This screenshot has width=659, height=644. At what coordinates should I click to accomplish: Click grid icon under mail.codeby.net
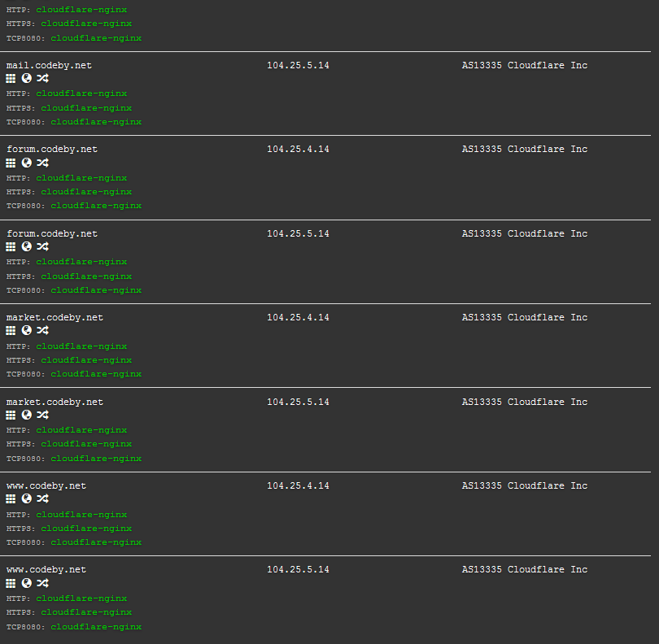(11, 79)
